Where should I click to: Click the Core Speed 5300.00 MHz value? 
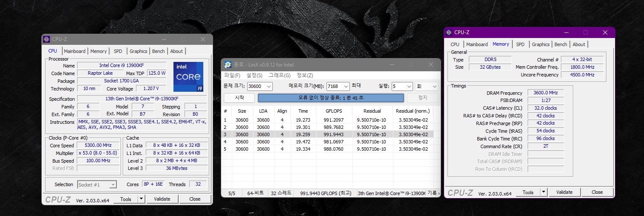tap(99, 146)
